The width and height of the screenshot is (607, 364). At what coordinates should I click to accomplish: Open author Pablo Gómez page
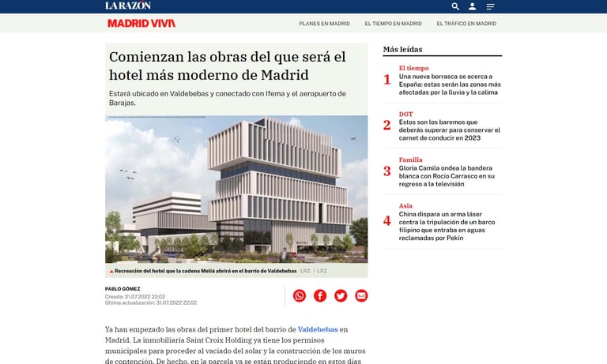click(123, 289)
